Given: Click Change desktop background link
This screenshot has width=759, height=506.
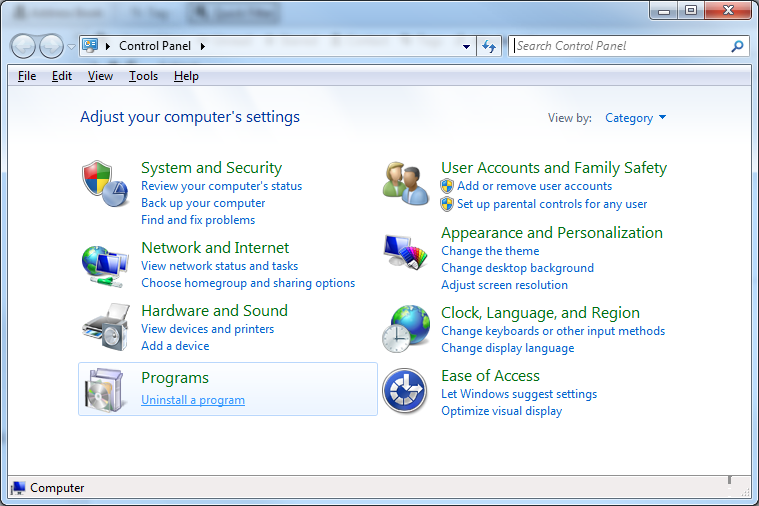Looking at the screenshot, I should 517,268.
